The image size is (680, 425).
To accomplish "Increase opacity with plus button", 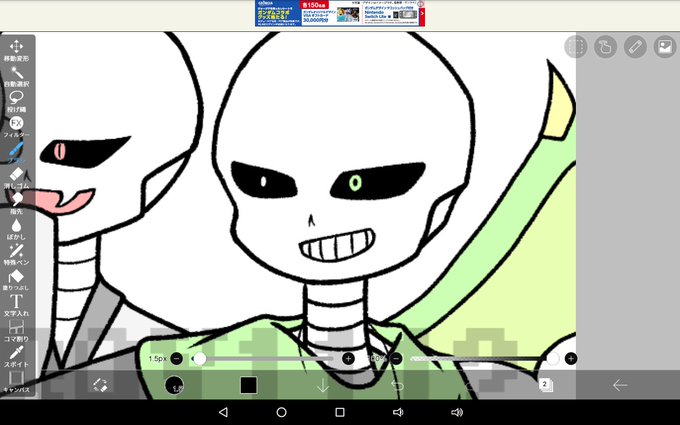I will [x=571, y=359].
